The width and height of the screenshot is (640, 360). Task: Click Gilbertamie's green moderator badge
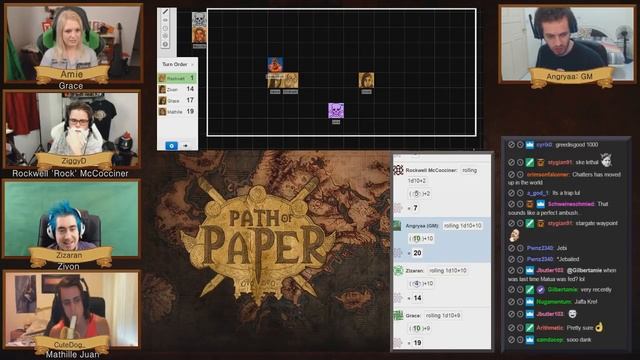[529, 290]
